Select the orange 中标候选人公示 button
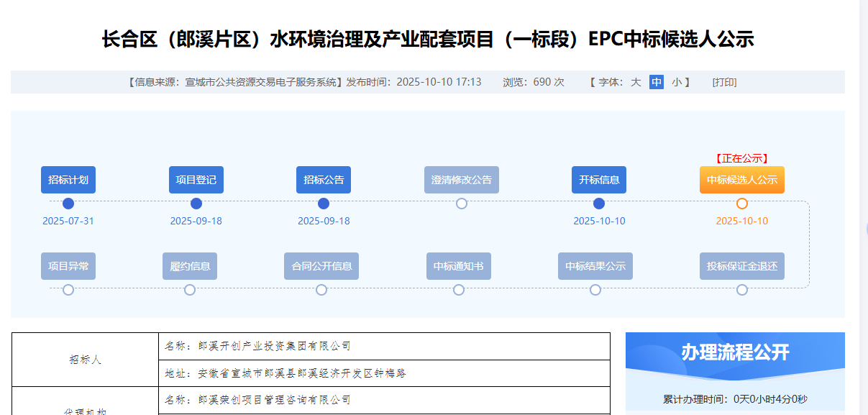This screenshot has width=868, height=415. click(742, 180)
